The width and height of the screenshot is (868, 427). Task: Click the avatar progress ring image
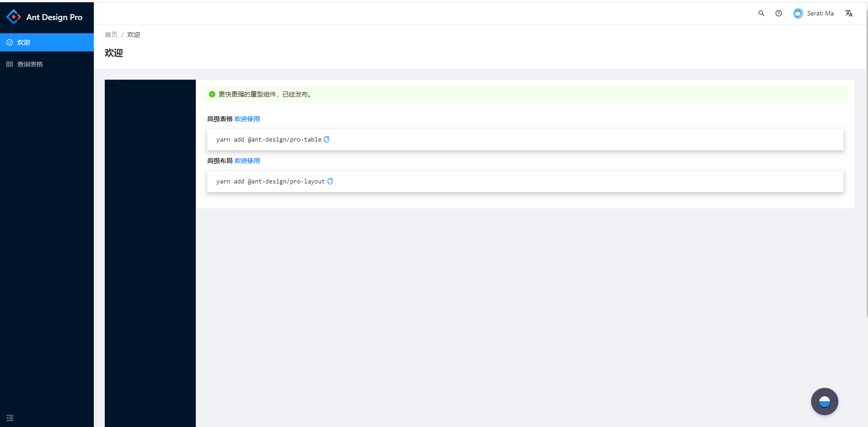tap(797, 13)
